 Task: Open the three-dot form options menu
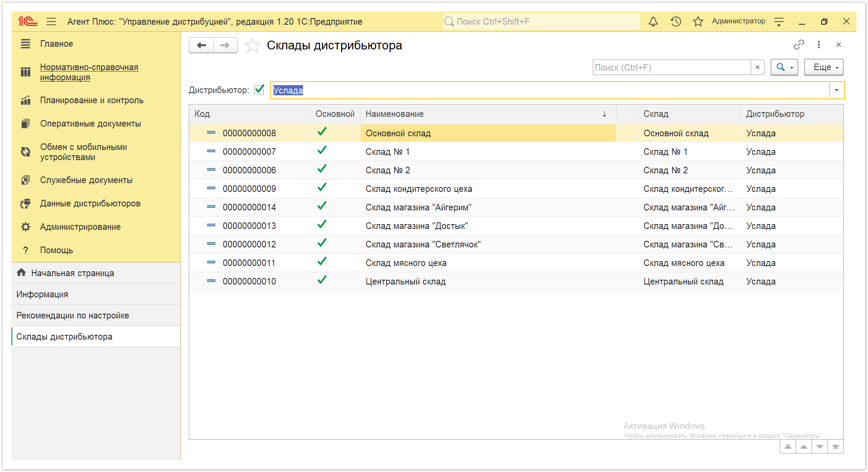(x=819, y=45)
